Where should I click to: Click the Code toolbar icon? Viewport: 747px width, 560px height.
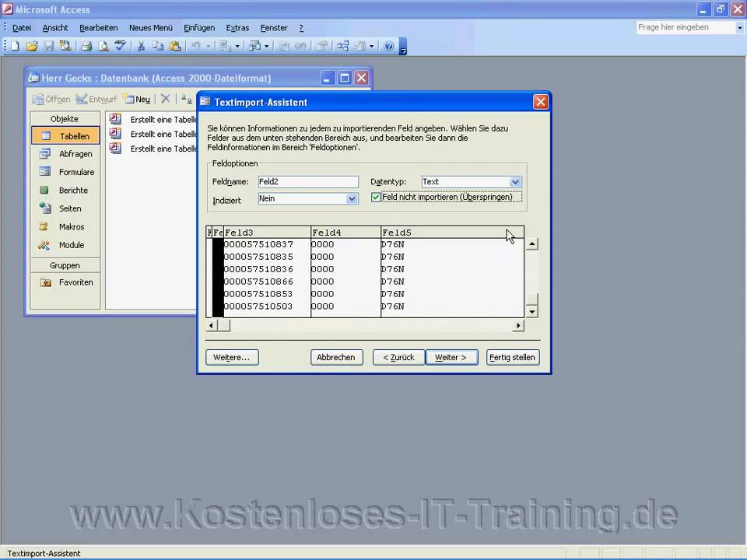(x=285, y=46)
